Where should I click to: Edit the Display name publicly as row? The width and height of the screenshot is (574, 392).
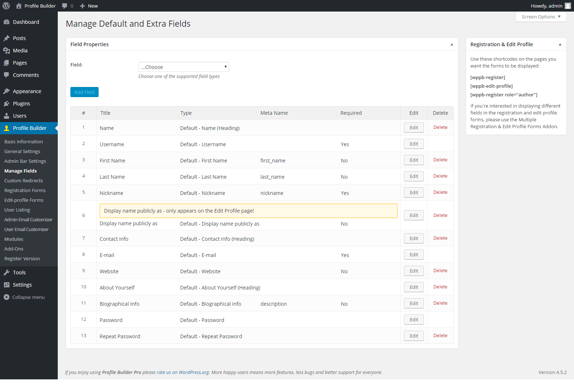tap(414, 215)
